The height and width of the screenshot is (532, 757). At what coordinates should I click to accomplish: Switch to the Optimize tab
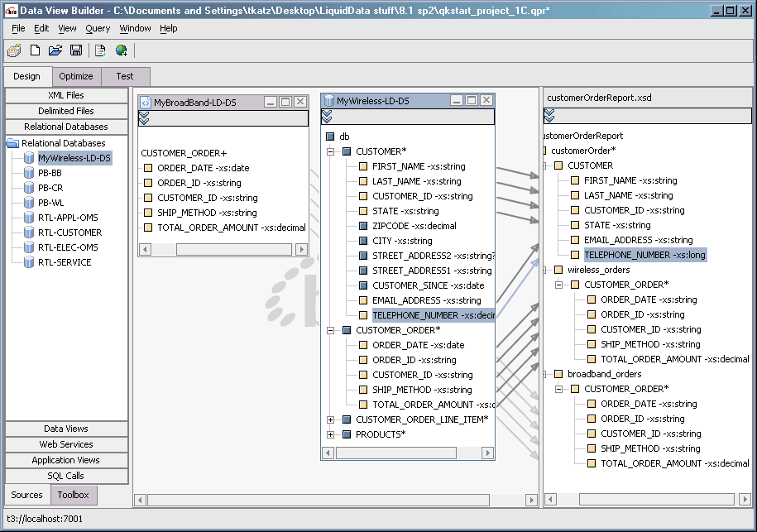click(76, 76)
